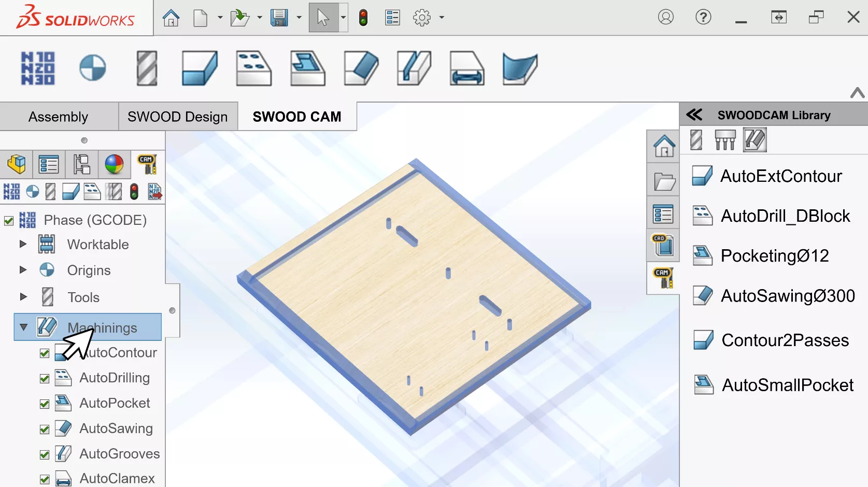Uncheck the AutoGrooves checkbox
This screenshot has width=868, height=487.
pos(45,455)
